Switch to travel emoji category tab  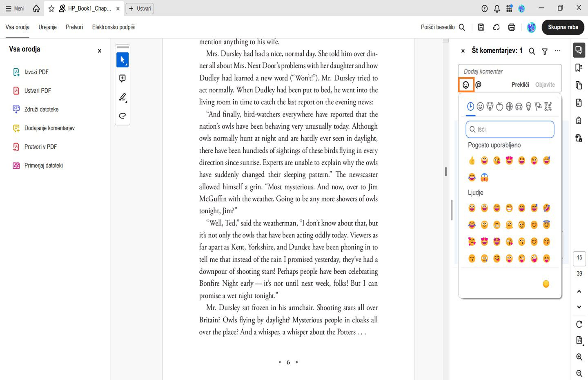519,107
